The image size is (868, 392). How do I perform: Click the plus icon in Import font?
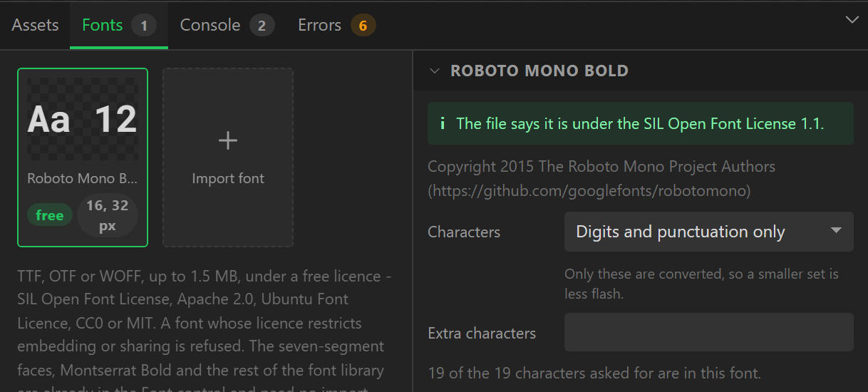tap(228, 140)
